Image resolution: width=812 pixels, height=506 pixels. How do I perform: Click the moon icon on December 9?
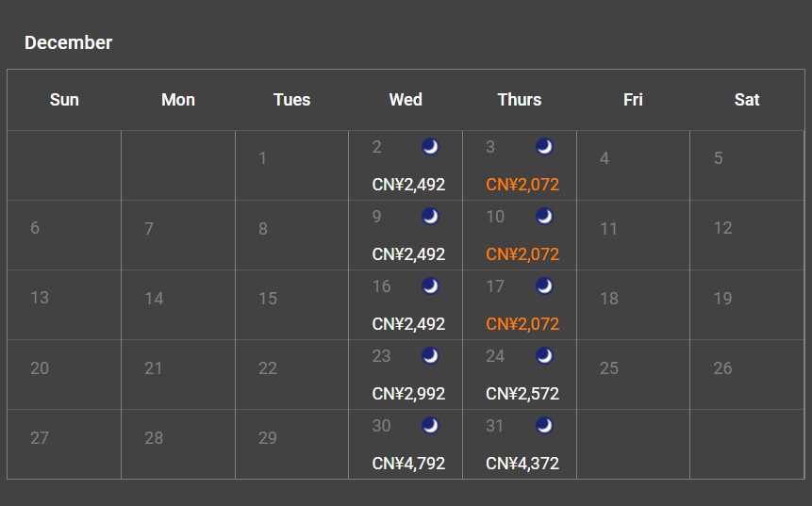[x=430, y=217]
